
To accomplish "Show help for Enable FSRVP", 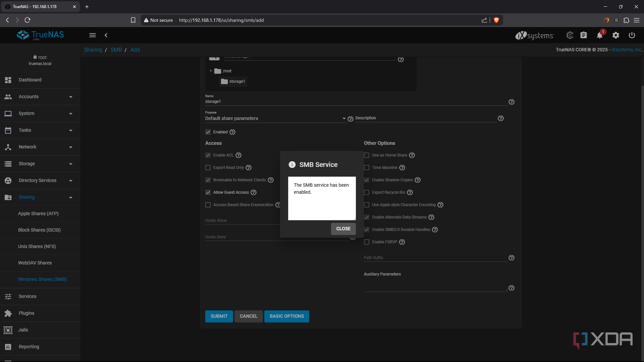I will pyautogui.click(x=402, y=242).
